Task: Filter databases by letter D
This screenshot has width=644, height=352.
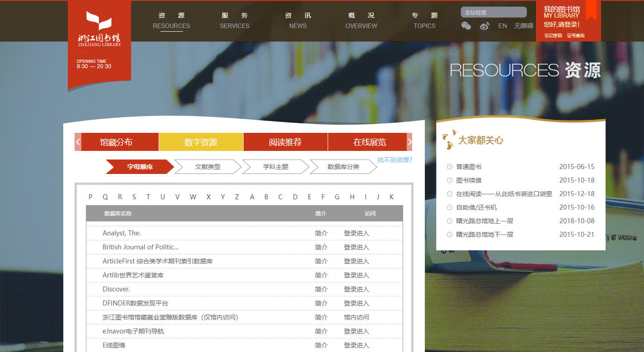Action: tap(295, 197)
